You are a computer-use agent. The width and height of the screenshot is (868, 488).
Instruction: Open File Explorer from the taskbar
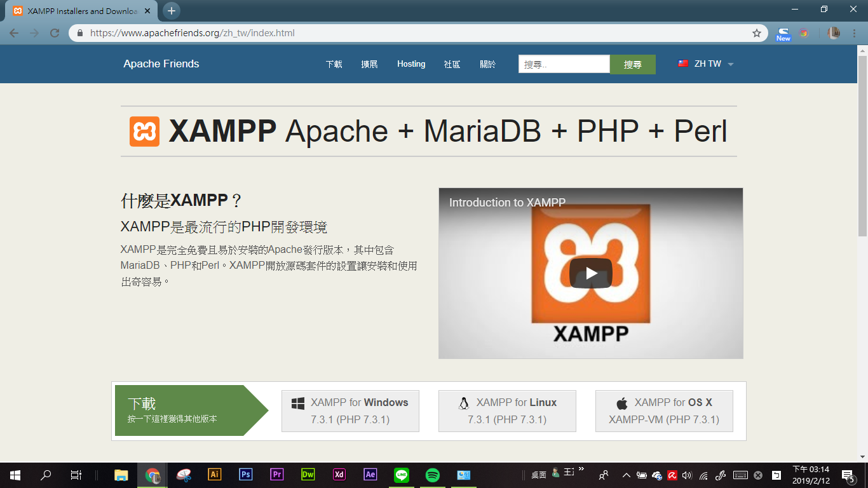pos(121,475)
